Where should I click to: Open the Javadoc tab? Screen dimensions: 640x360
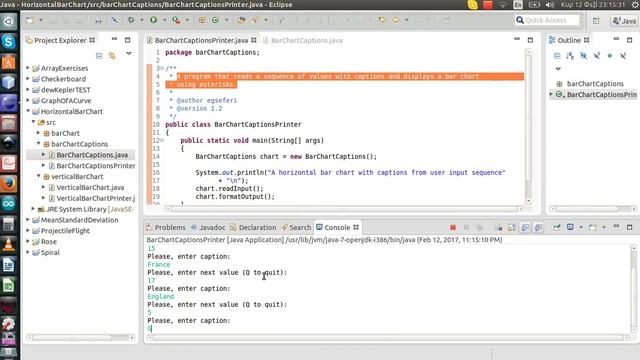[208, 227]
